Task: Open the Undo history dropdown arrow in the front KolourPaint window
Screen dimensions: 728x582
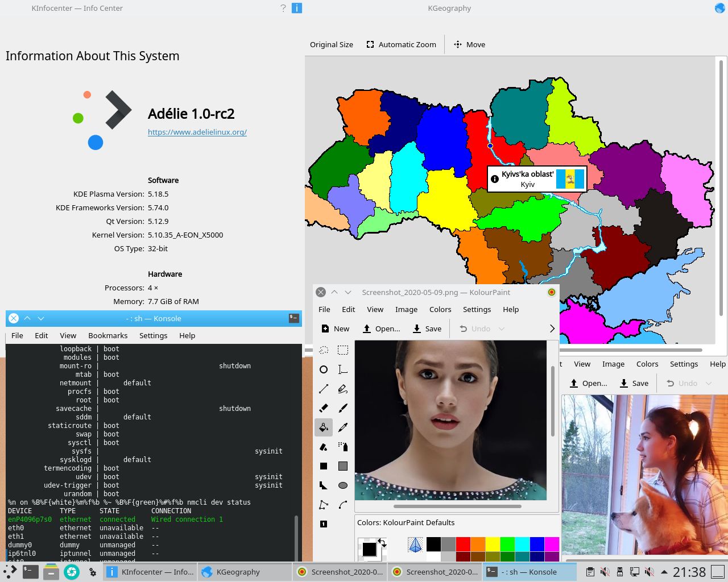Action: (501, 329)
